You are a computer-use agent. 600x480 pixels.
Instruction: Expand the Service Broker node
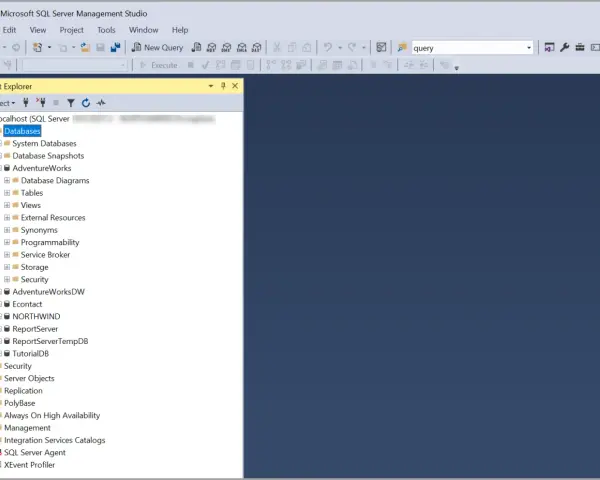(x=7, y=255)
